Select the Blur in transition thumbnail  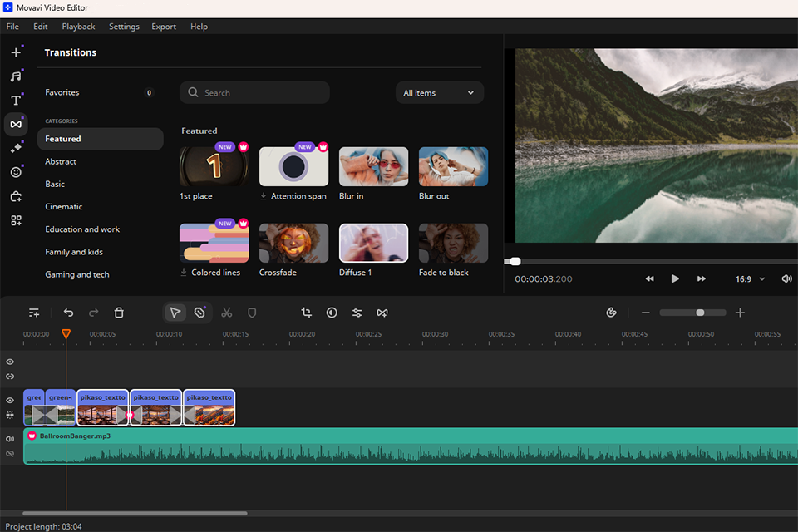click(373, 166)
